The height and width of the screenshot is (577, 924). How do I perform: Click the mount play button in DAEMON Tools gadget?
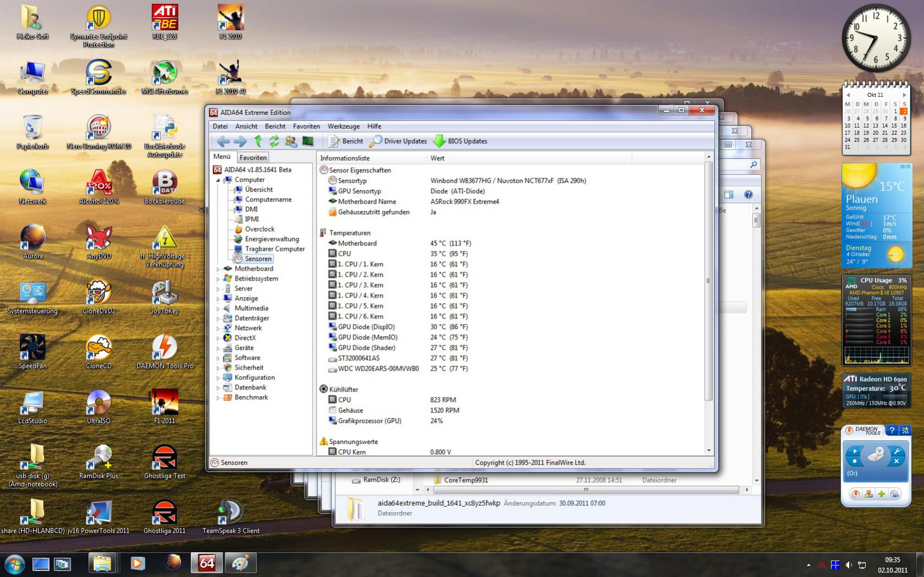tap(855, 451)
